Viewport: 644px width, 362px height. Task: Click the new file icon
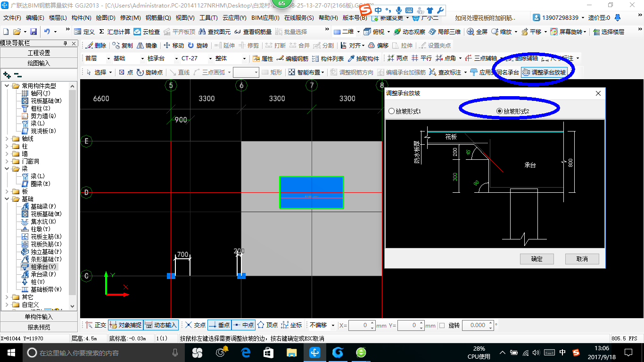[6, 32]
